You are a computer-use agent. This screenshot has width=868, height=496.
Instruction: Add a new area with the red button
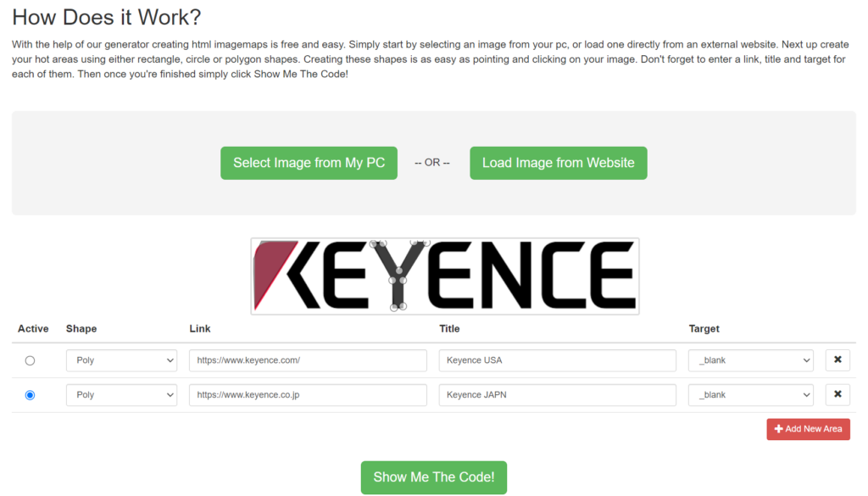point(808,429)
